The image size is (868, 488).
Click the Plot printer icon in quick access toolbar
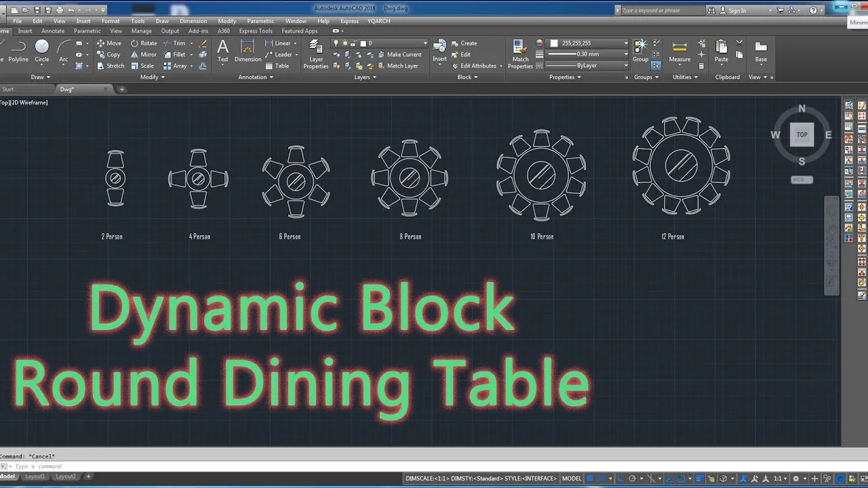60,10
